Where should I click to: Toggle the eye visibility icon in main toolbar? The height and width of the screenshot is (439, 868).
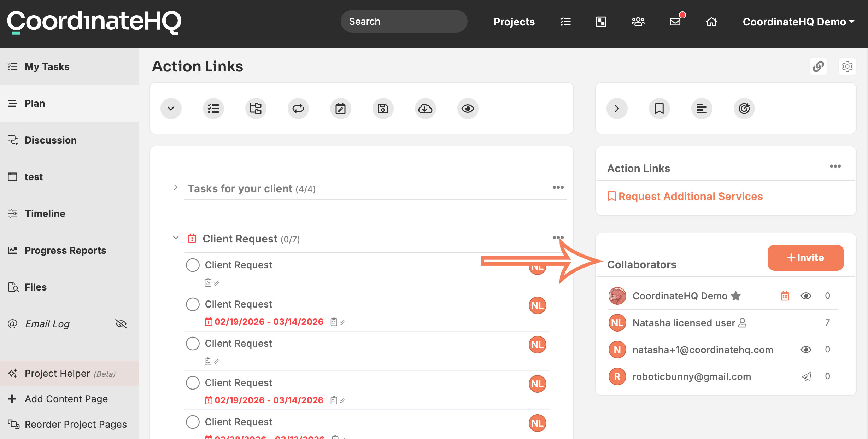(x=468, y=109)
